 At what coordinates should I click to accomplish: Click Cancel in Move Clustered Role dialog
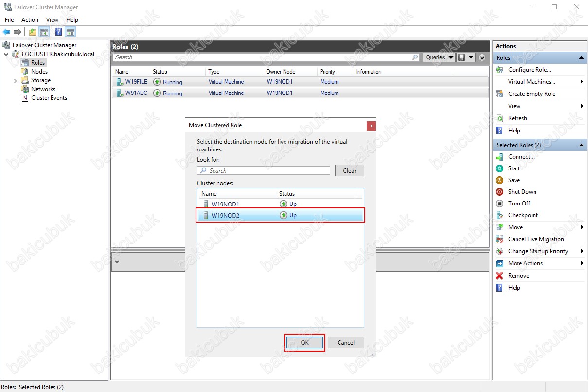click(346, 342)
